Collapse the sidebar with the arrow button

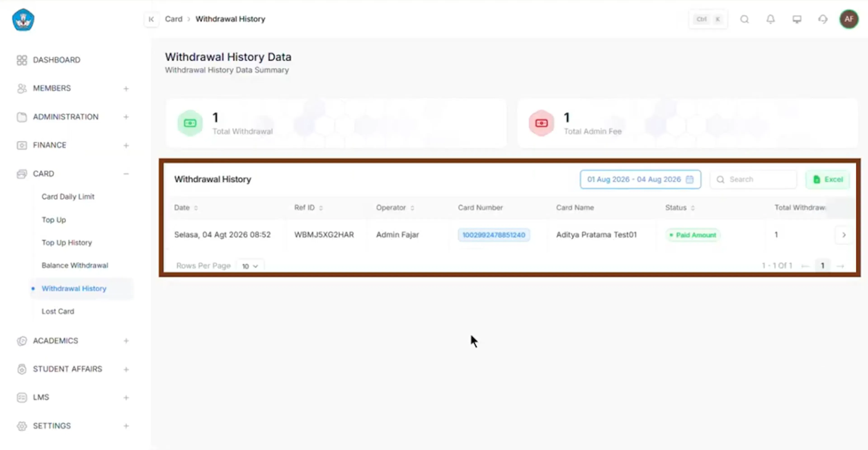[151, 19]
